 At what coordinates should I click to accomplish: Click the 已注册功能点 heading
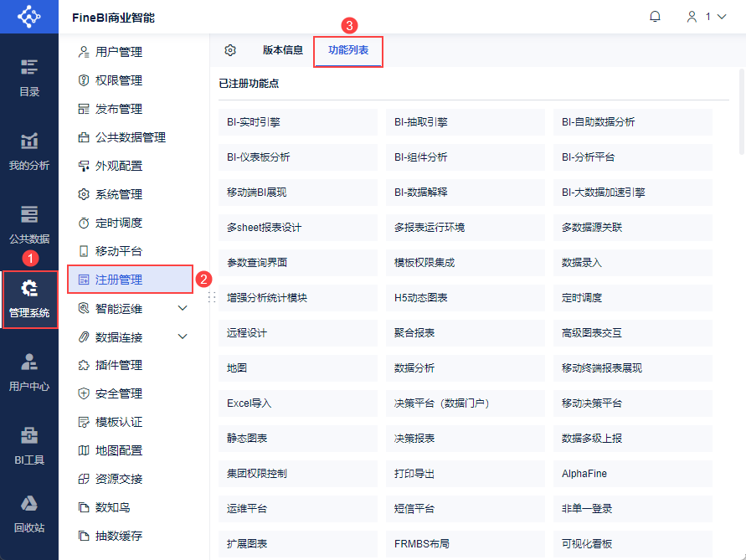(x=249, y=83)
